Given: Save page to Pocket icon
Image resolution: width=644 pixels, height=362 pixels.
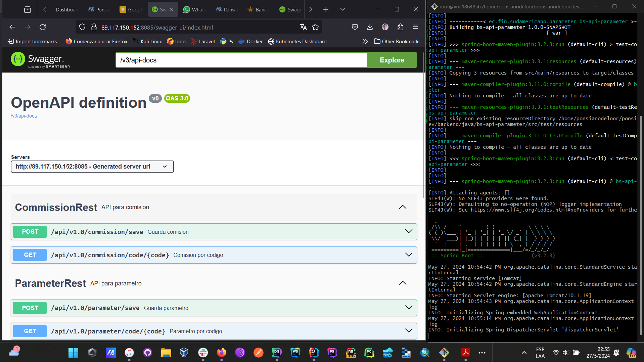Looking at the screenshot, I should (x=355, y=27).
